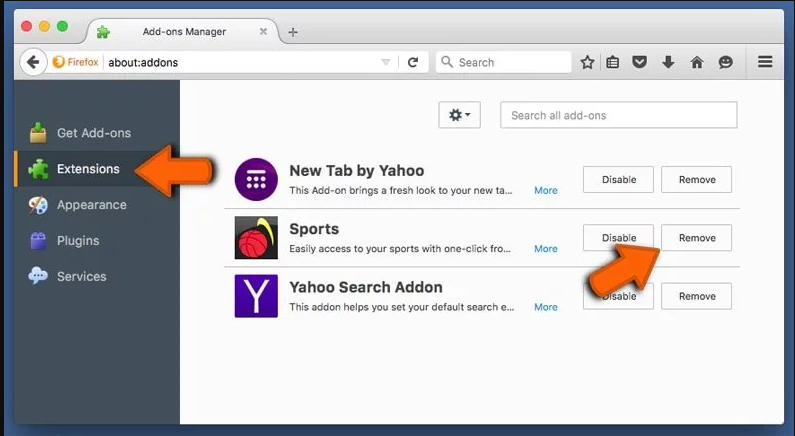Image resolution: width=795 pixels, height=436 pixels.
Task: Click the puzzle piece icon on the tab
Action: 103,32
